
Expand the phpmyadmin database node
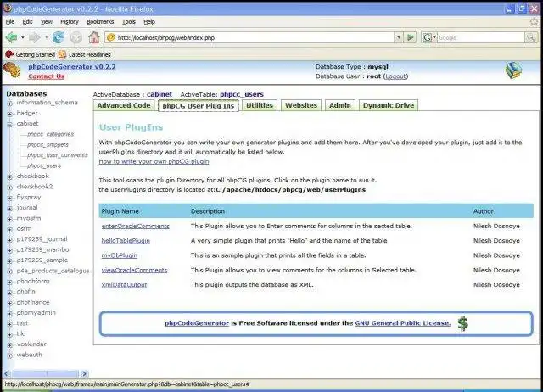[9, 313]
